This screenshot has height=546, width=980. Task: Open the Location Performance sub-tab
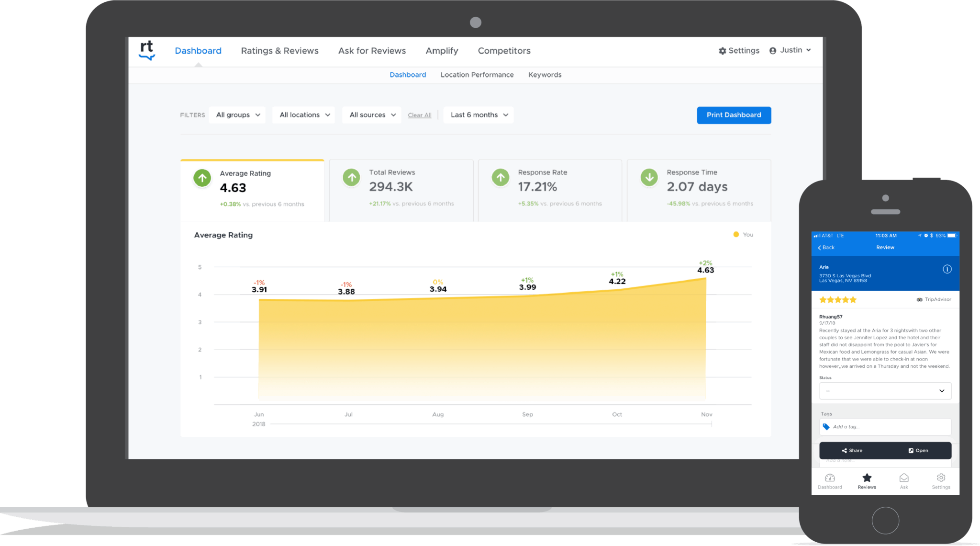[477, 75]
